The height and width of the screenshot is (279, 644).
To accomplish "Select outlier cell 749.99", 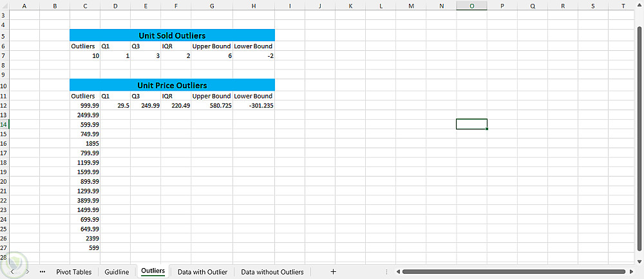I will 85,134.
